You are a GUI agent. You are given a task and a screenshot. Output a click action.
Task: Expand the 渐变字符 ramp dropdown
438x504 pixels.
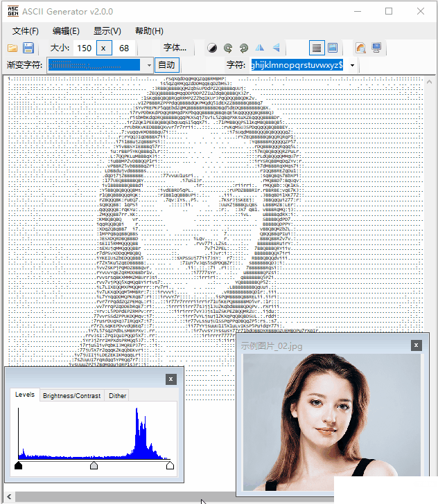(149, 65)
